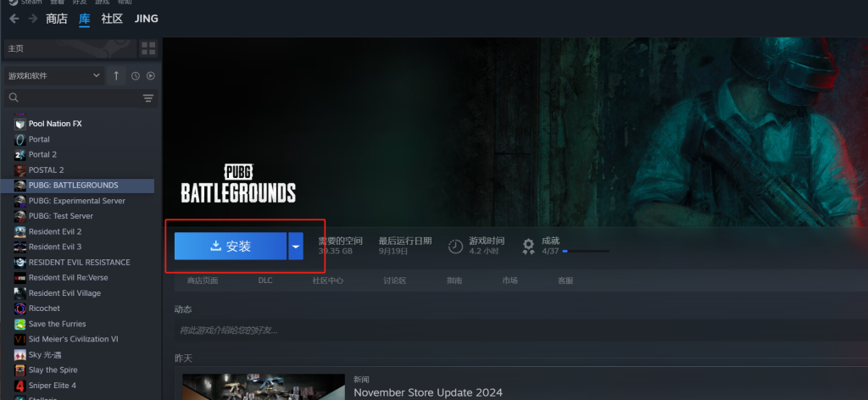This screenshot has height=400, width=868.
Task: Click the Resident Evil 2 icon
Action: click(20, 231)
